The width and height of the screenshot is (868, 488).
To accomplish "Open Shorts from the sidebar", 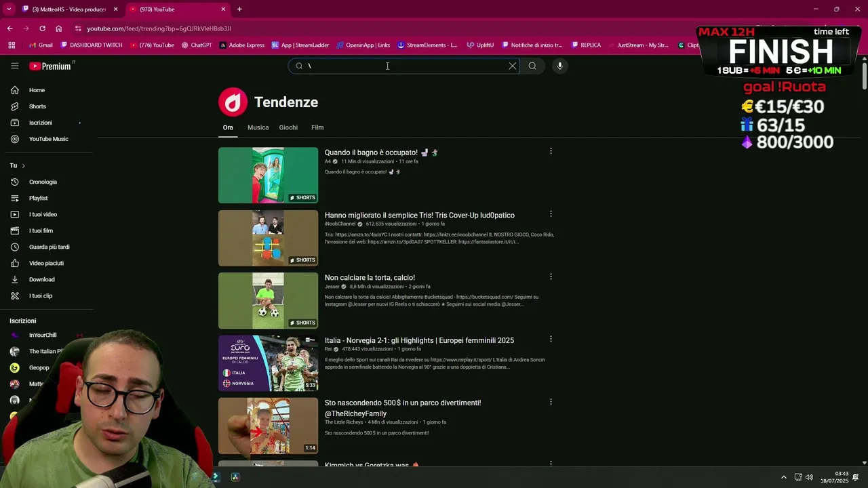I will pos(37,106).
